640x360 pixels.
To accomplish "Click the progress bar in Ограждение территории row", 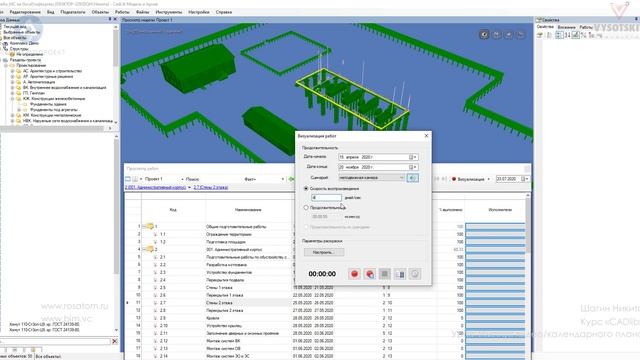I will 495,234.
